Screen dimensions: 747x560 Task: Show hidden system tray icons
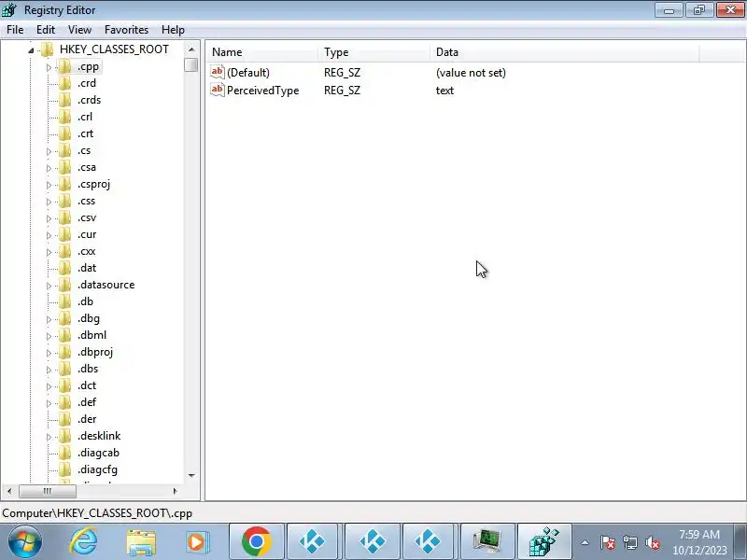585,542
